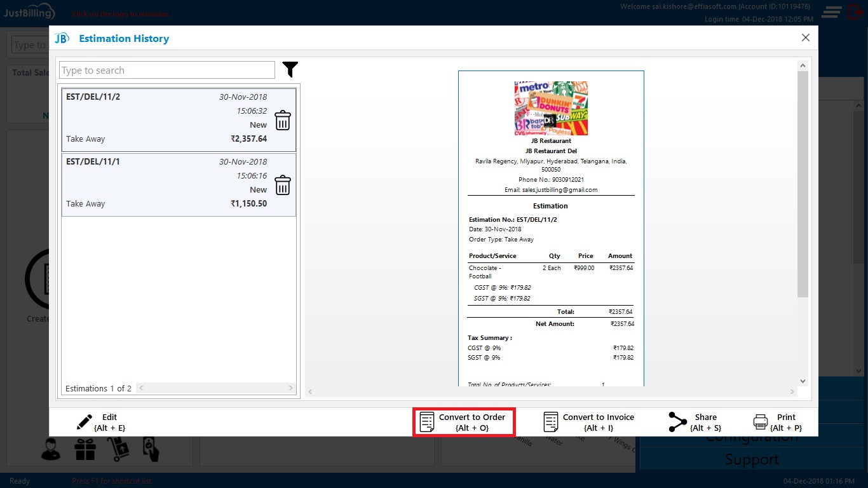Open Support in the main window
Image resolution: width=868 pixels, height=488 pixels.
752,459
